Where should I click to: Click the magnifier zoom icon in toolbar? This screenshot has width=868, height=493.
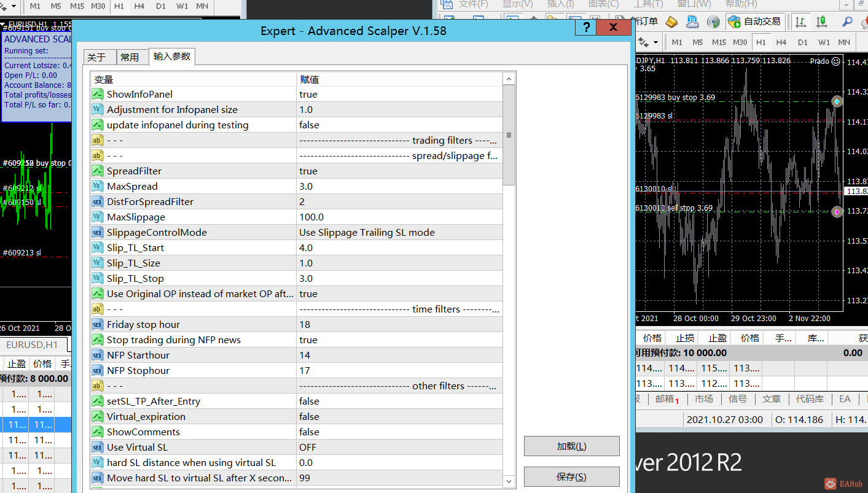[847, 21]
